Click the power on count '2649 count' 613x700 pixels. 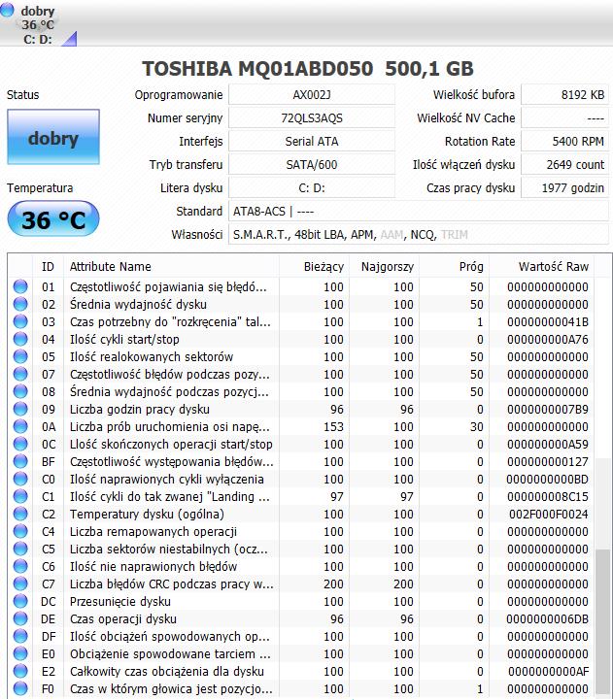564,164
